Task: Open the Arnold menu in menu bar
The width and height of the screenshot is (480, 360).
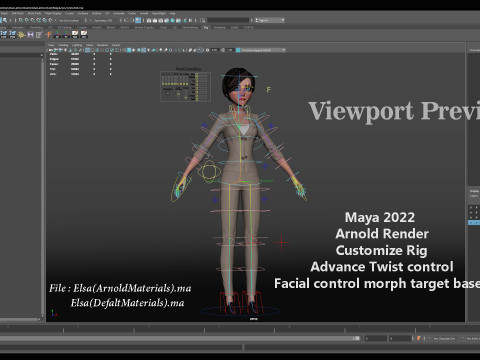Action: click(144, 13)
